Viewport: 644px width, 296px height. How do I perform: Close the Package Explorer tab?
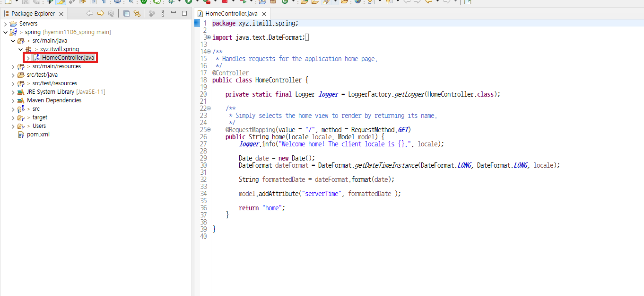(61, 14)
